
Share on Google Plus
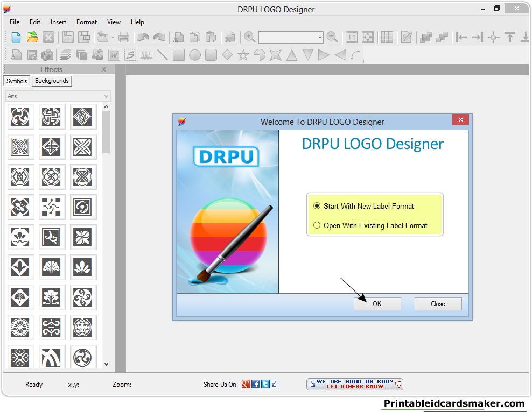coord(246,384)
